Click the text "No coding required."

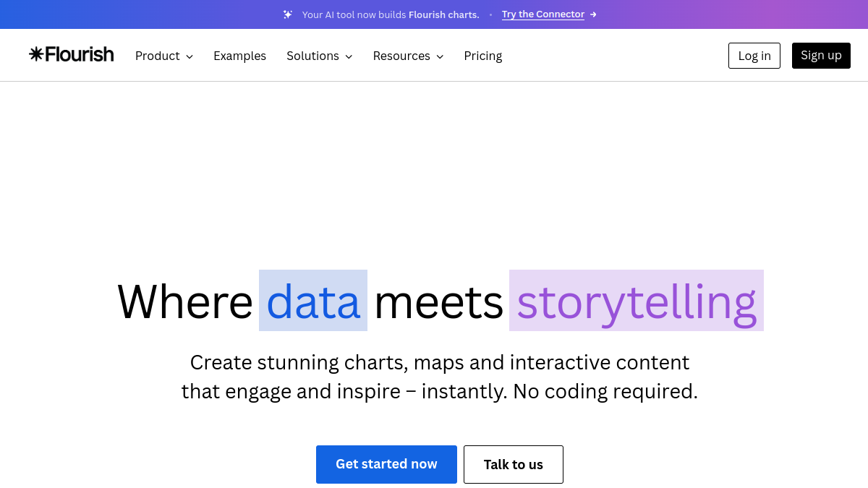point(605,391)
